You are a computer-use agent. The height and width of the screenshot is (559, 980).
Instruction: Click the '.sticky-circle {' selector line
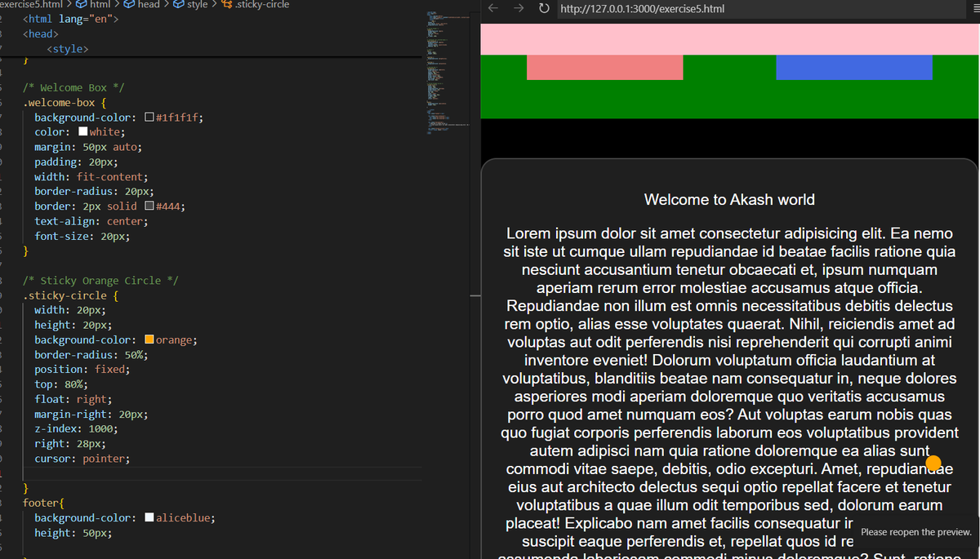[70, 295]
